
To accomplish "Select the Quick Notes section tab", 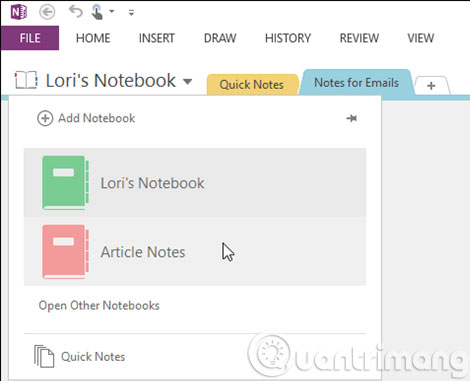I will coord(252,84).
